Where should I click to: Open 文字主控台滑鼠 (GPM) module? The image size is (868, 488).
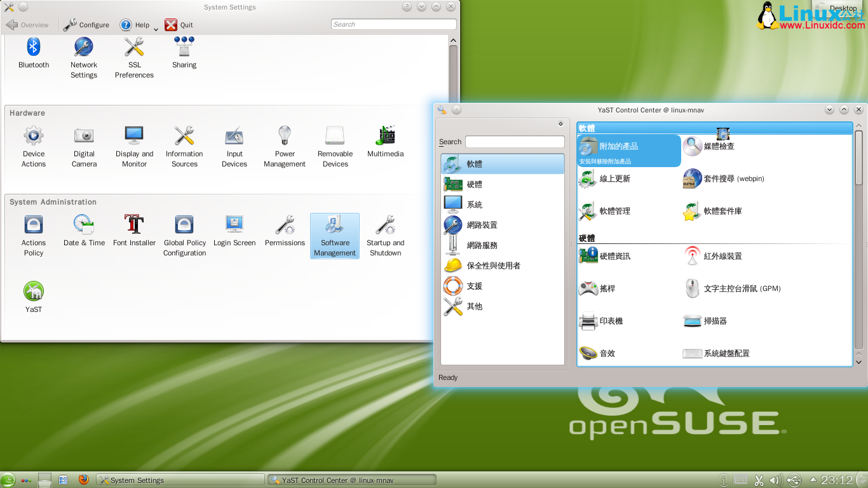tap(732, 288)
